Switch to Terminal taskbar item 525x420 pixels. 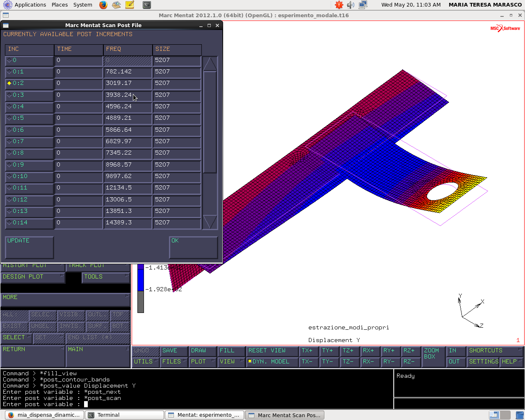coord(124,415)
